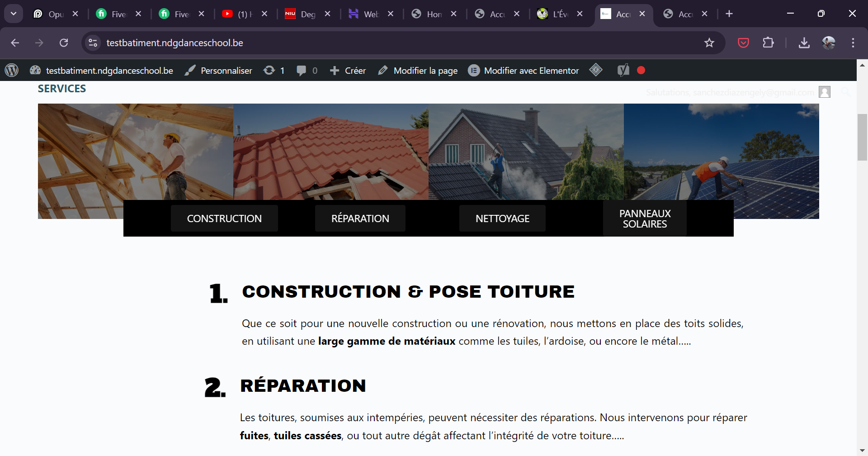Click the PANNEAUX SOLAIRES button

[645, 218]
